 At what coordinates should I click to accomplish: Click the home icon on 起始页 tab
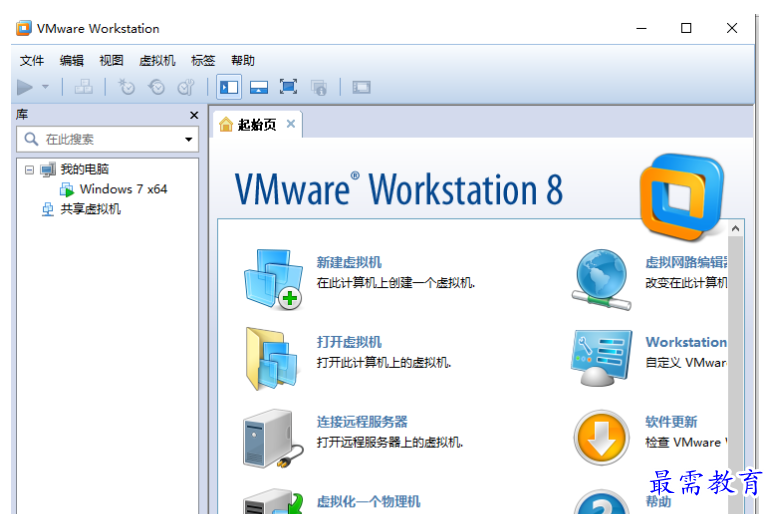click(226, 124)
